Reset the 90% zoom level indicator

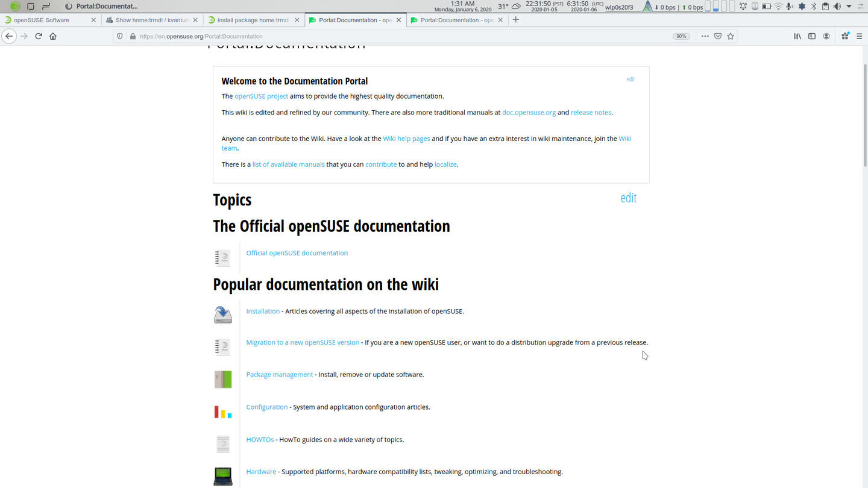click(682, 36)
